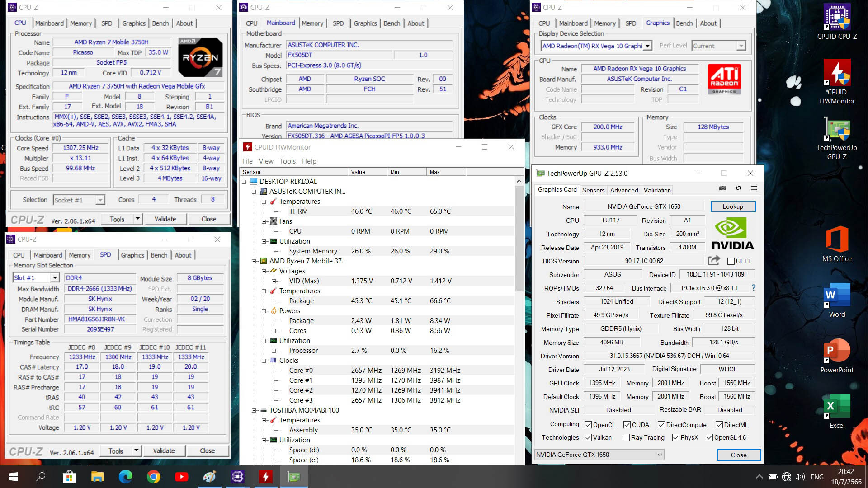Click the Windows Start button
This screenshot has width=868, height=488.
tap(13, 477)
